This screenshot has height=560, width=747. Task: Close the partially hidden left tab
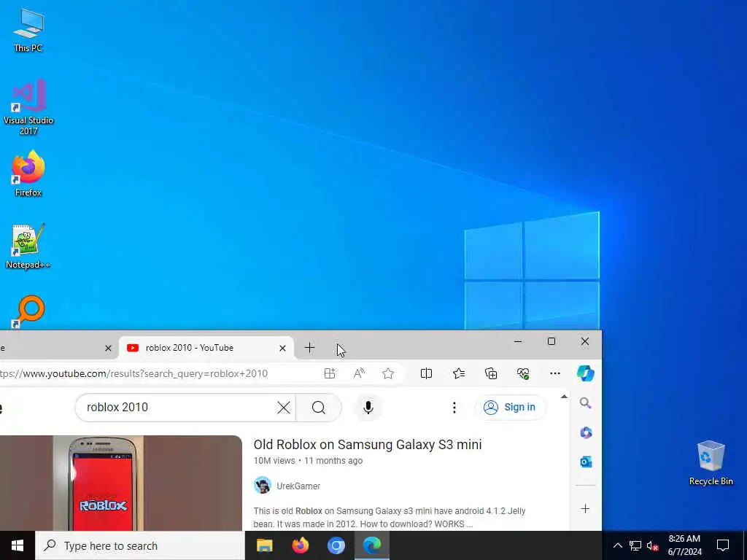coord(108,349)
